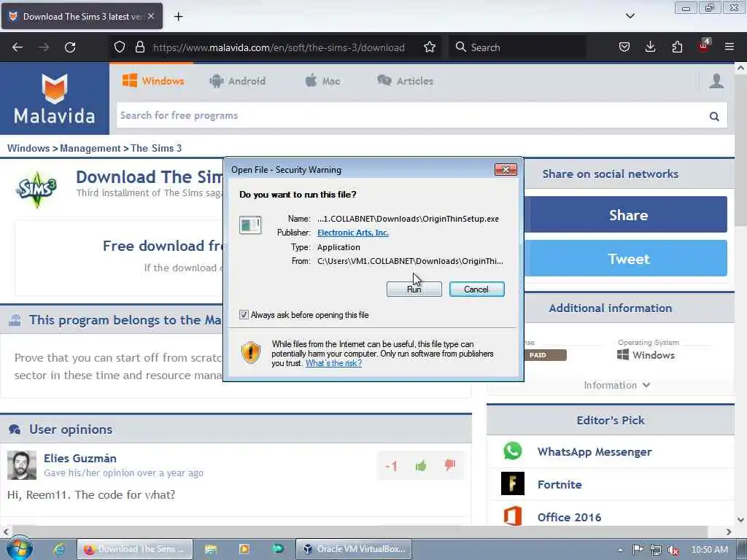
Task: Click the Office 2016 icon
Action: click(513, 516)
